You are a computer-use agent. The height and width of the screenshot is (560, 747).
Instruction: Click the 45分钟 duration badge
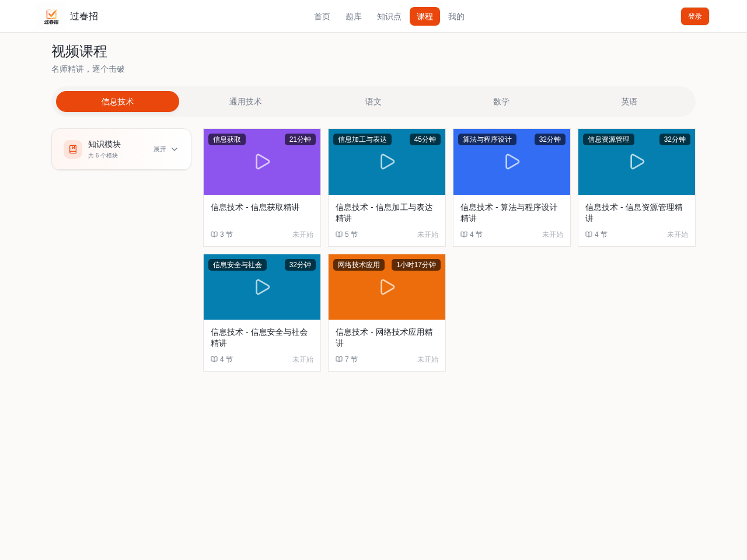(425, 139)
